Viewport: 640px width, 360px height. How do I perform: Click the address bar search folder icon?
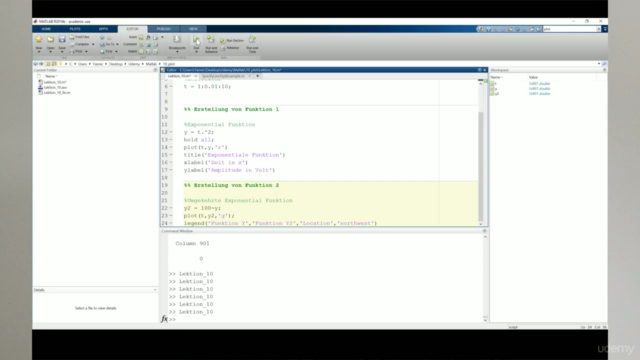604,64
